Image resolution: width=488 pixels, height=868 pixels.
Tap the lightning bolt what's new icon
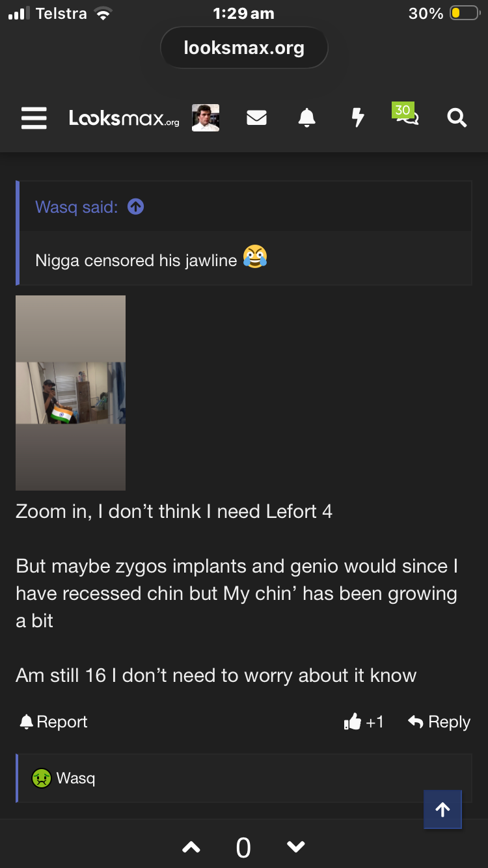point(357,118)
